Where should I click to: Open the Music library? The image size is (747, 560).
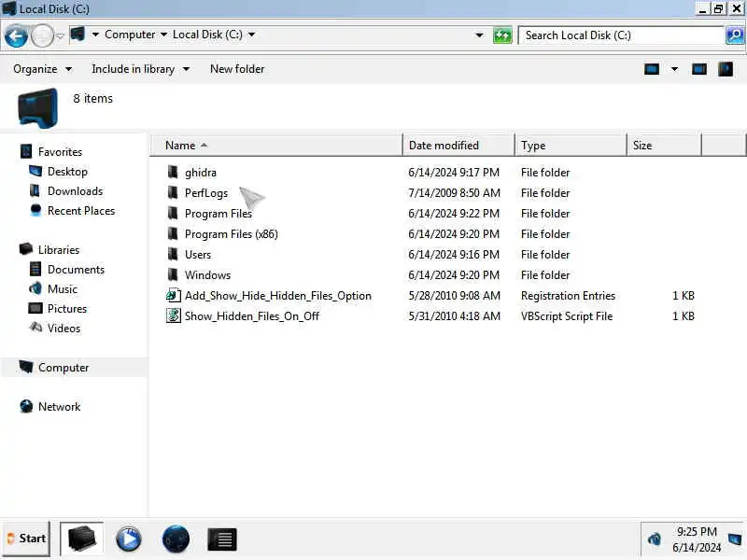point(62,289)
